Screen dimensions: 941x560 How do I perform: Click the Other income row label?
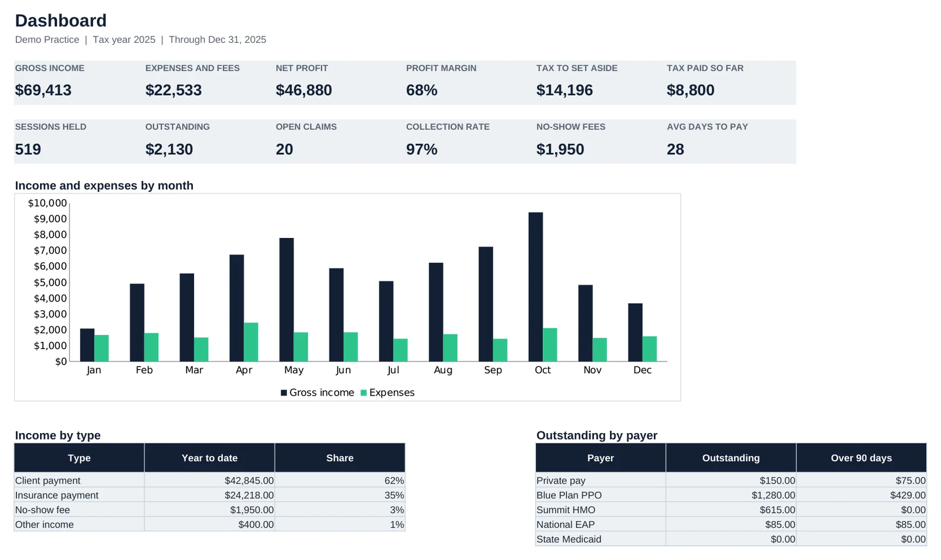coord(44,525)
